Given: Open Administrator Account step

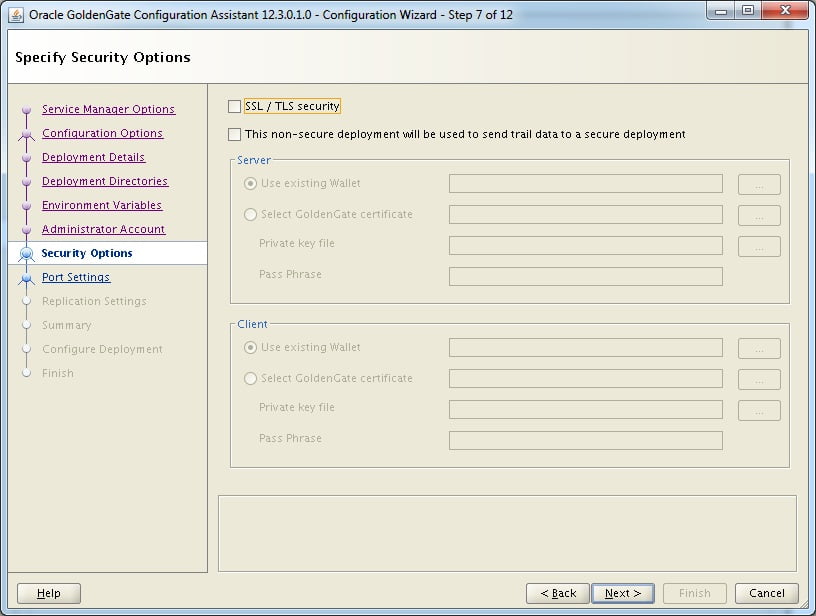Looking at the screenshot, I should (104, 229).
